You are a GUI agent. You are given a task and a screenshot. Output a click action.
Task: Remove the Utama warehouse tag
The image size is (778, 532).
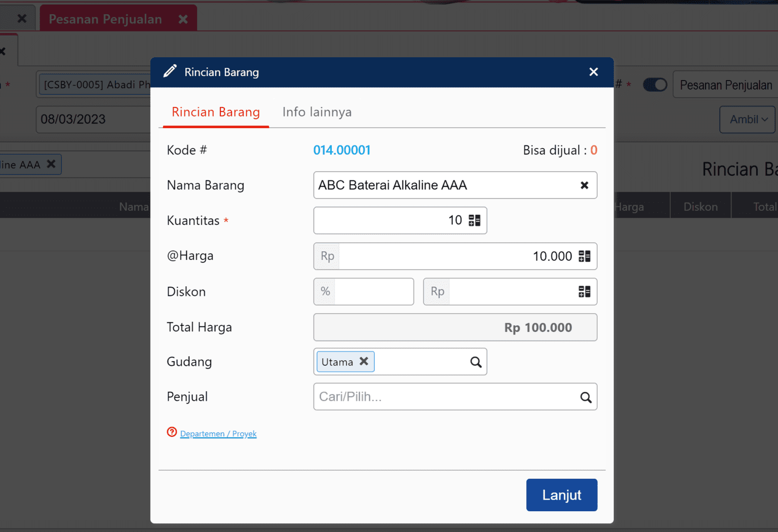point(364,361)
